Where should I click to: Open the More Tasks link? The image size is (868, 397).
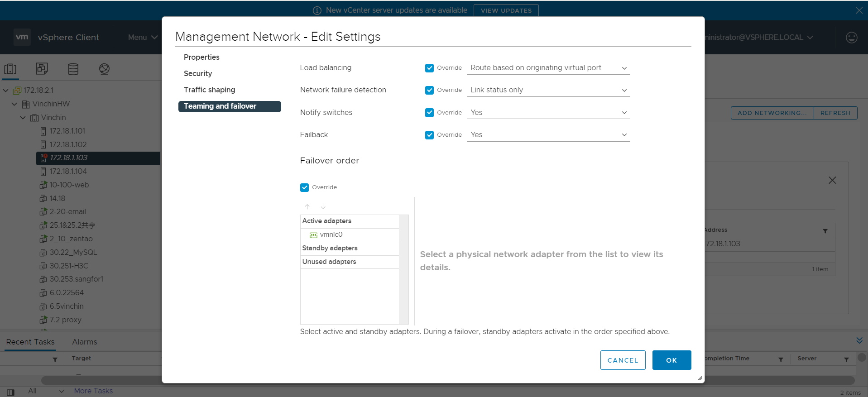coord(93,391)
